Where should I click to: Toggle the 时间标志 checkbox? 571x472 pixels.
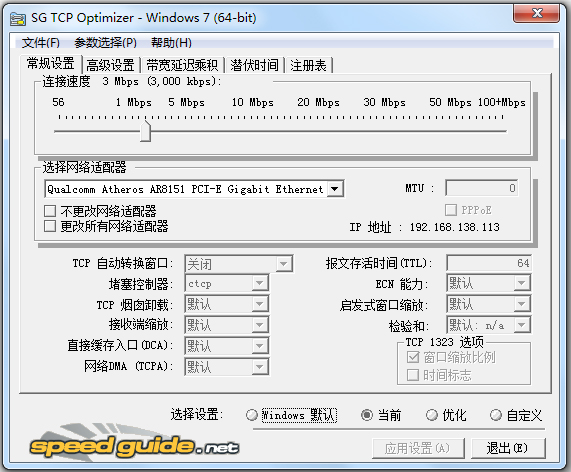[x=413, y=375]
